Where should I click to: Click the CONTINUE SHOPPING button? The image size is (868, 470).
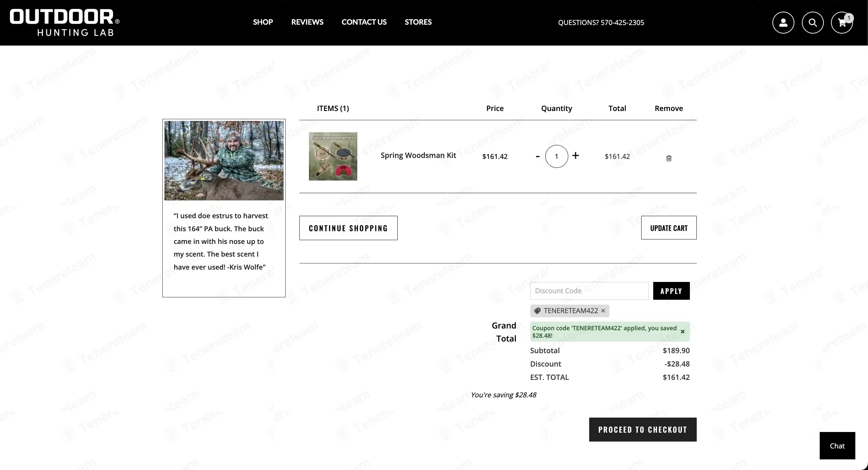[348, 228]
